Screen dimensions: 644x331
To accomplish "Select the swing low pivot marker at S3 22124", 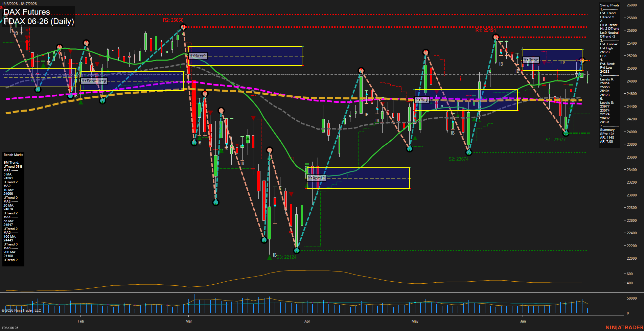I will click(x=297, y=251).
